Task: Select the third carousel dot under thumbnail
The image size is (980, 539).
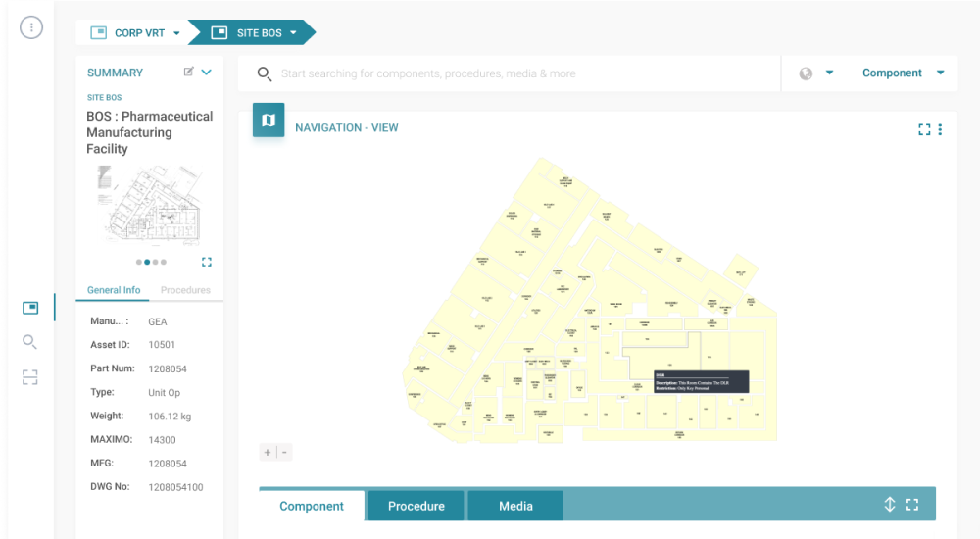Action: click(155, 262)
